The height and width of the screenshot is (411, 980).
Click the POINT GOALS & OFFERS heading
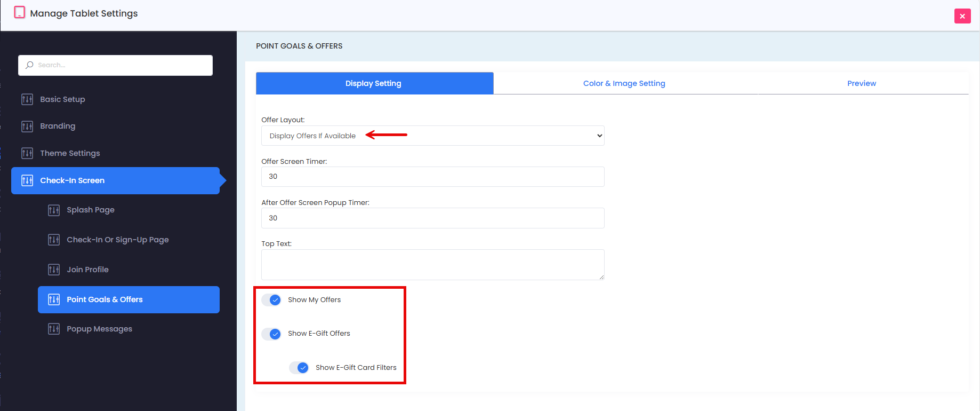[299, 46]
